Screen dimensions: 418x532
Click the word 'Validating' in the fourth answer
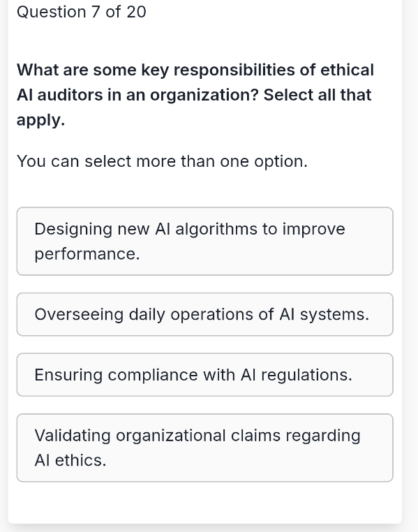[73, 436]
